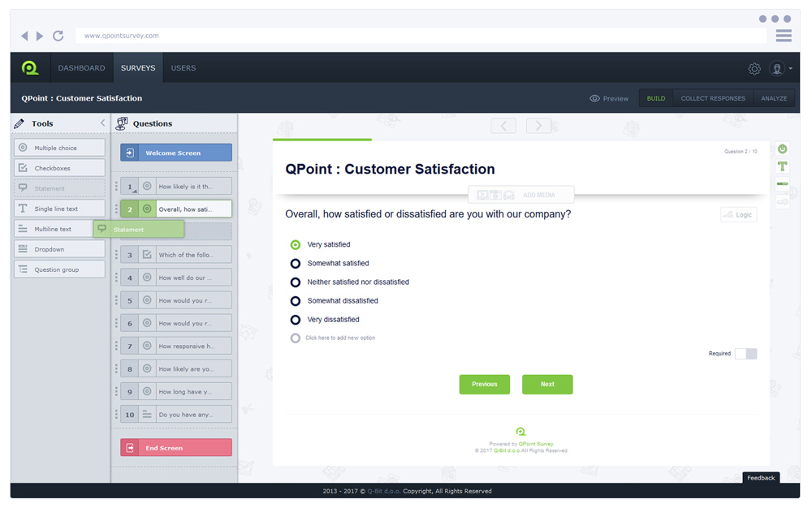Choose 'Neither satisfied nor dissatisfied' option
Viewport: 812px width, 508px height.
pyautogui.click(x=296, y=282)
